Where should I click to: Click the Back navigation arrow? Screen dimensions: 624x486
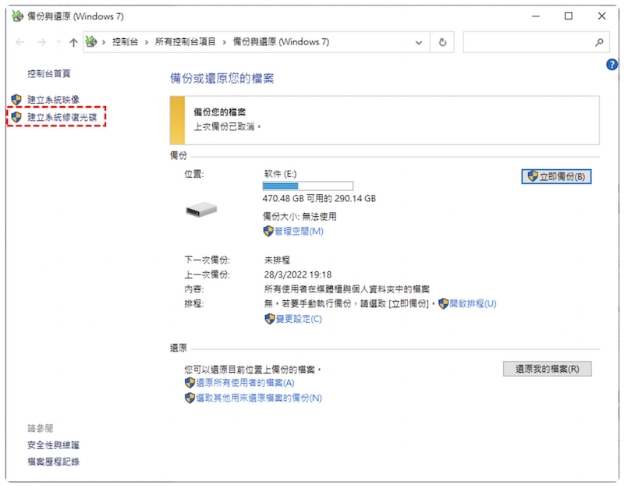point(20,42)
